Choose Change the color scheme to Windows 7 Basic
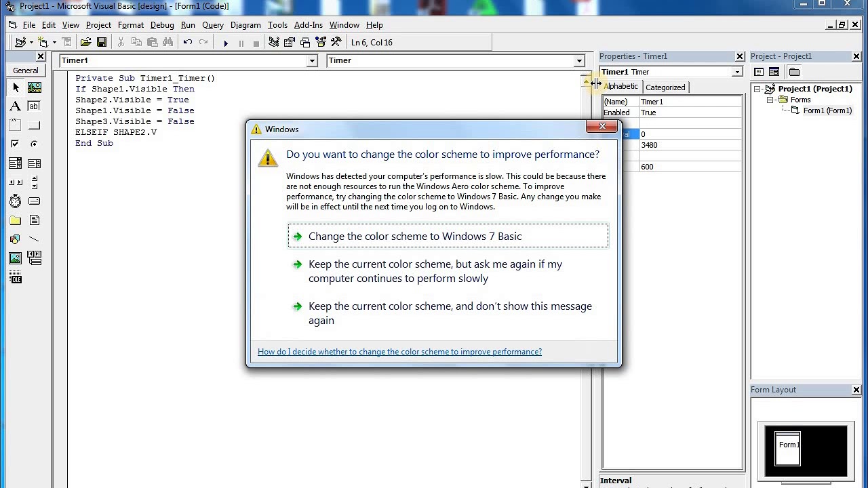Image resolution: width=868 pixels, height=488 pixels. coord(448,236)
